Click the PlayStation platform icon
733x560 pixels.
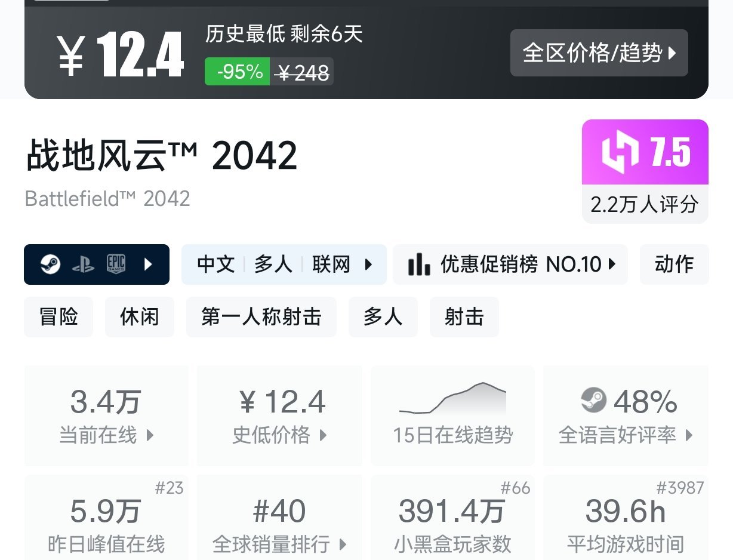tap(83, 264)
